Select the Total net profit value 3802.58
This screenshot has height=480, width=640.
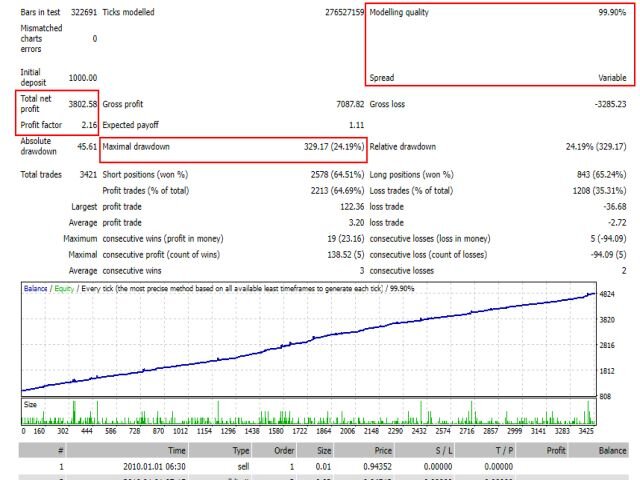coord(83,104)
